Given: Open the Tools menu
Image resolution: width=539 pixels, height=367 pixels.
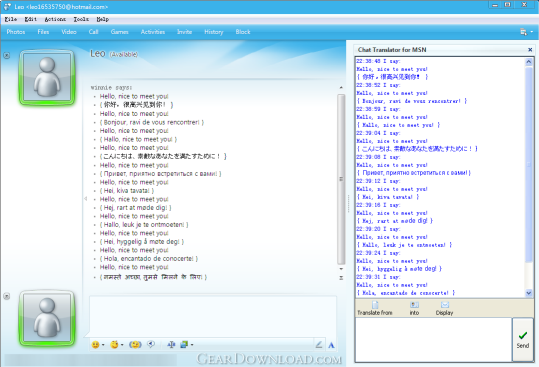Looking at the screenshot, I should (x=81, y=19).
